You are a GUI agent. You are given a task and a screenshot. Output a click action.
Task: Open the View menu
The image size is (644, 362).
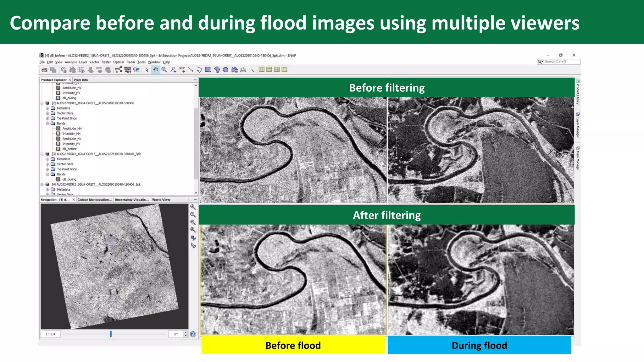59,62
